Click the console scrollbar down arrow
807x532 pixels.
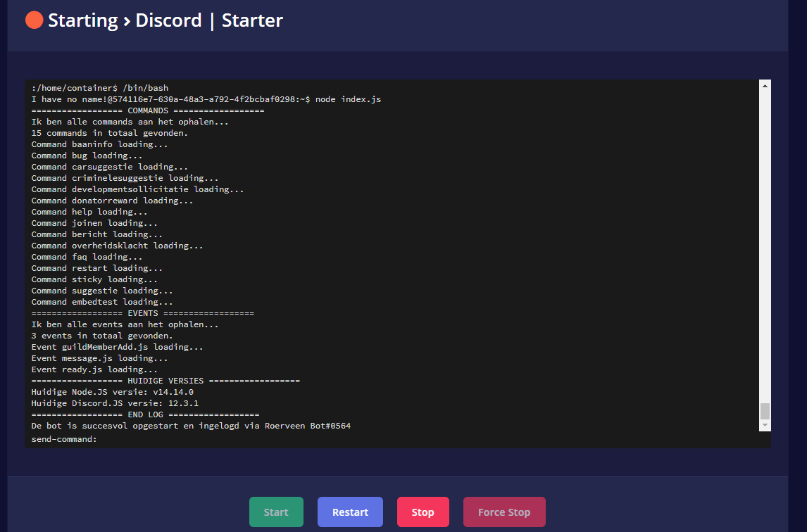[x=765, y=426]
